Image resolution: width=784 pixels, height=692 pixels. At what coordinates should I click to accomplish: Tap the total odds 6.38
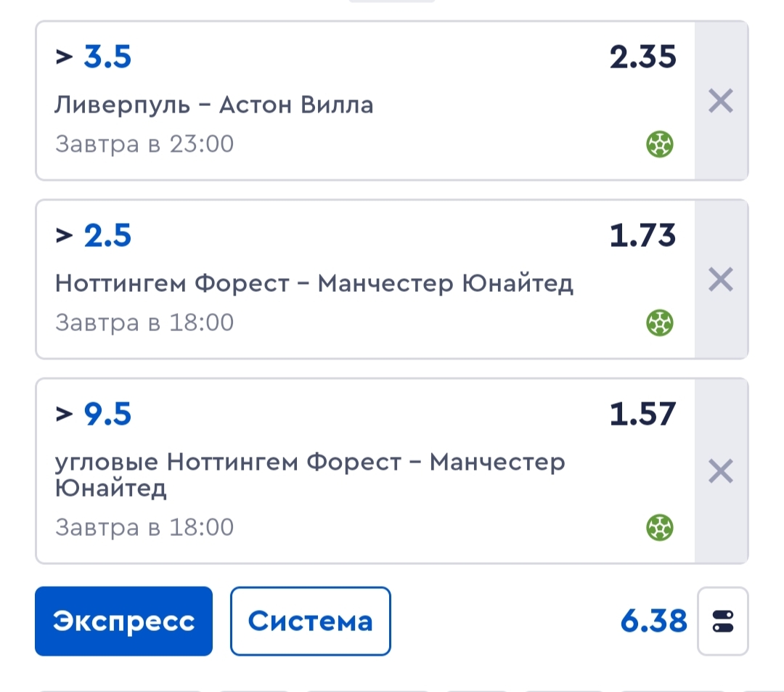[653, 622]
